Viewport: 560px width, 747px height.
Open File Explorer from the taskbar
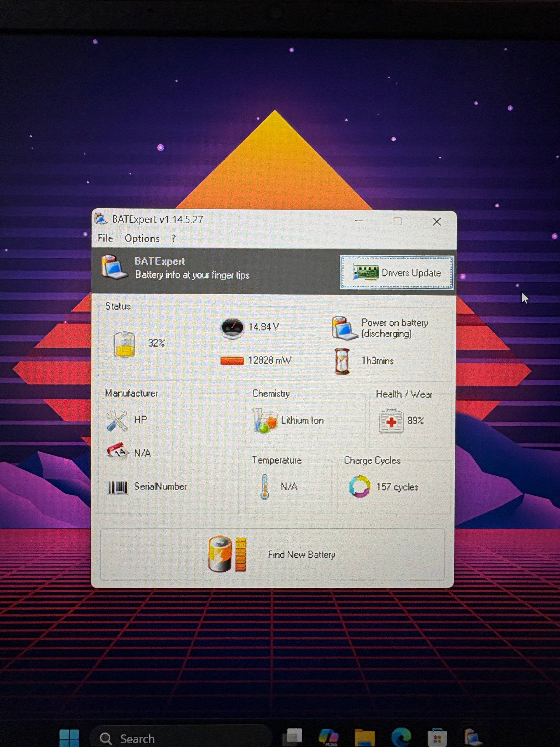click(365, 738)
